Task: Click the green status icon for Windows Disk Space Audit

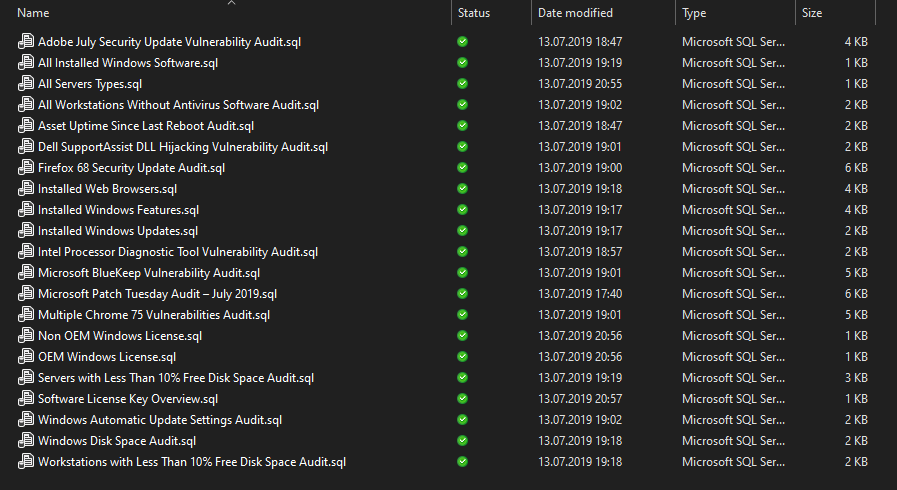Action: [x=462, y=441]
